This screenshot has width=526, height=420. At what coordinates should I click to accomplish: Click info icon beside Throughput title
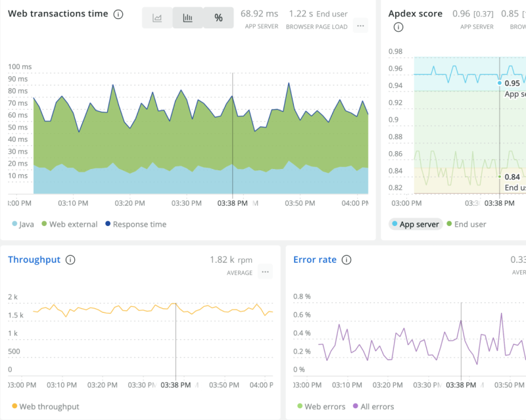point(70,260)
